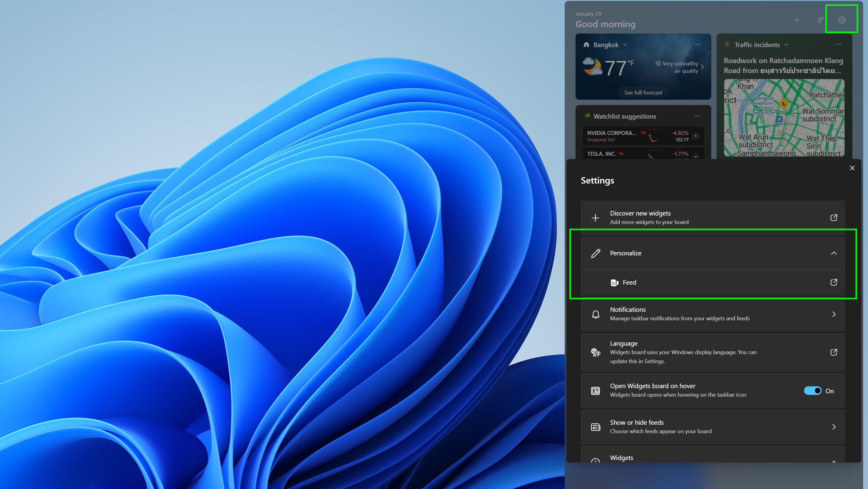The image size is (868, 489).
Task: Click the settings gear icon in widgets header
Action: click(x=841, y=20)
